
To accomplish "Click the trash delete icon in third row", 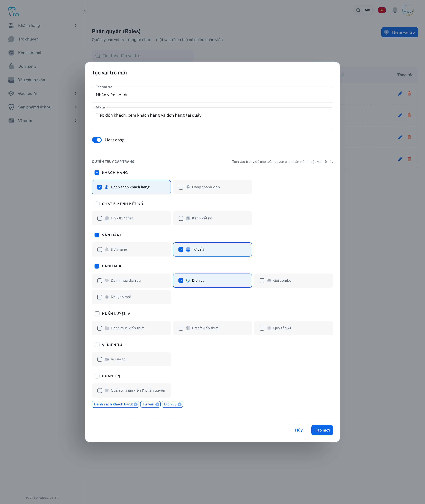I will pos(409,137).
